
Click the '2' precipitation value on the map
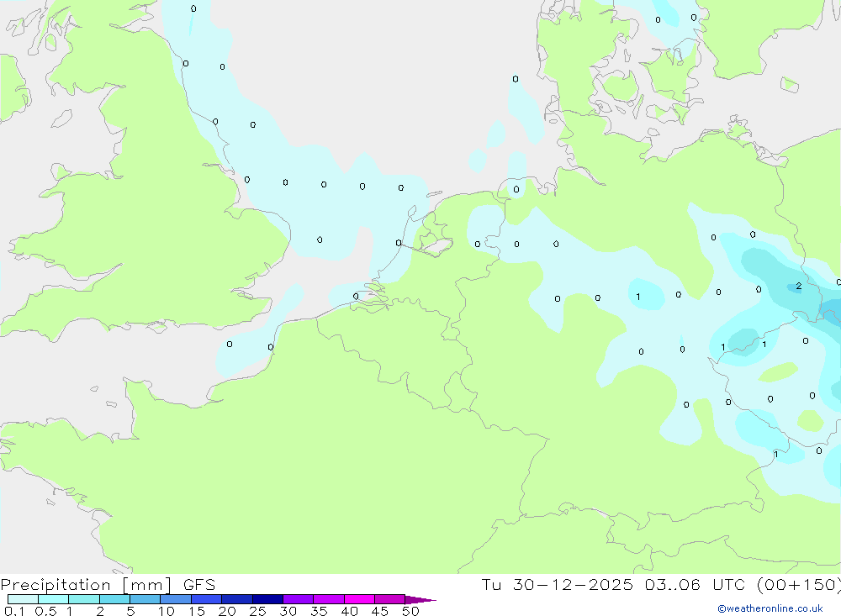click(799, 287)
